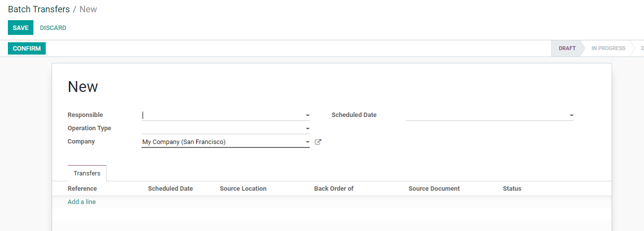Screen dimensions: 644x231
Task: Add a line to transfers
Action: [82, 202]
